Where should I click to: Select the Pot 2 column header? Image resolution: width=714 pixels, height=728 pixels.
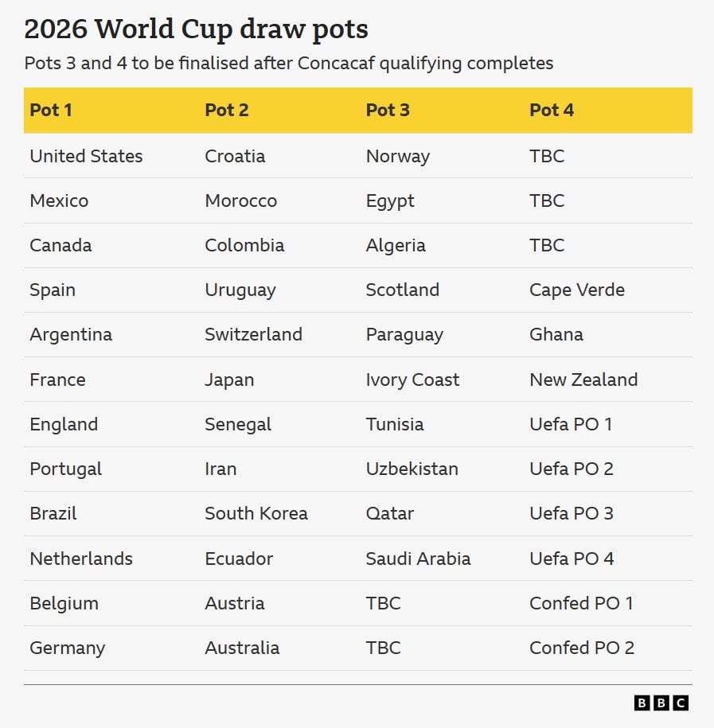pos(227,111)
